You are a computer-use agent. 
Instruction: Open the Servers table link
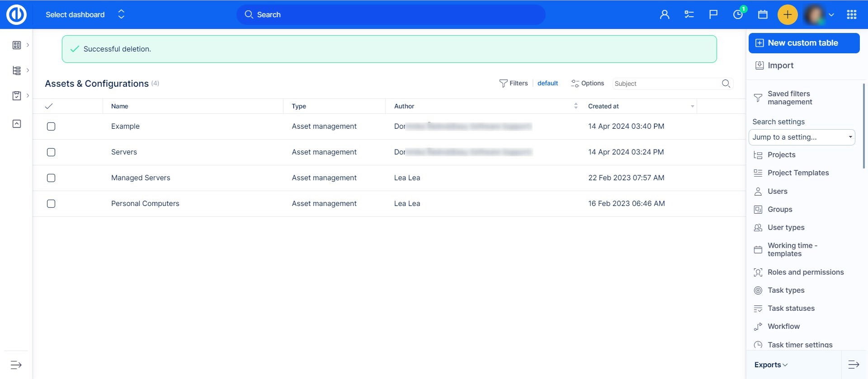(x=124, y=152)
